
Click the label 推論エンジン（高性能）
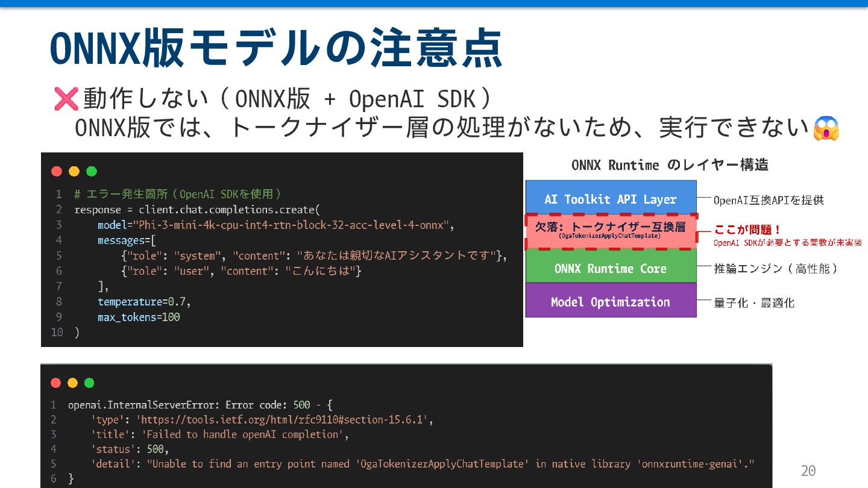(776, 269)
